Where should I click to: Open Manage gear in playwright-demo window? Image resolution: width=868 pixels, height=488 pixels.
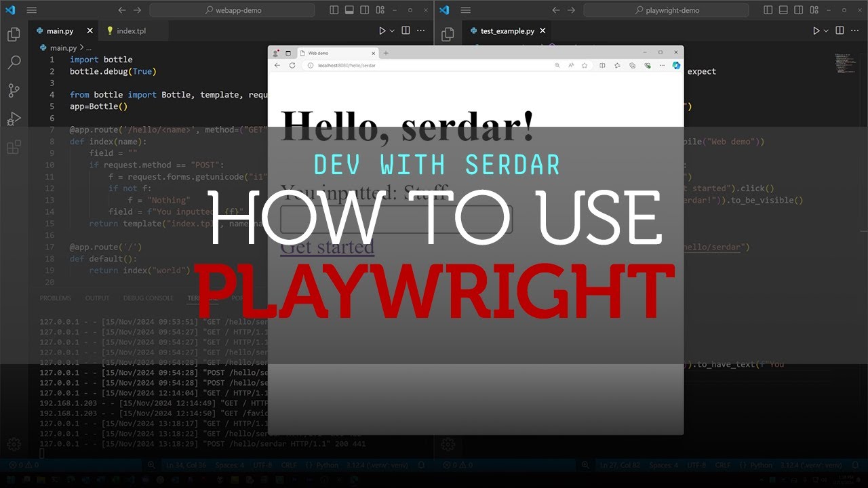[x=448, y=445]
